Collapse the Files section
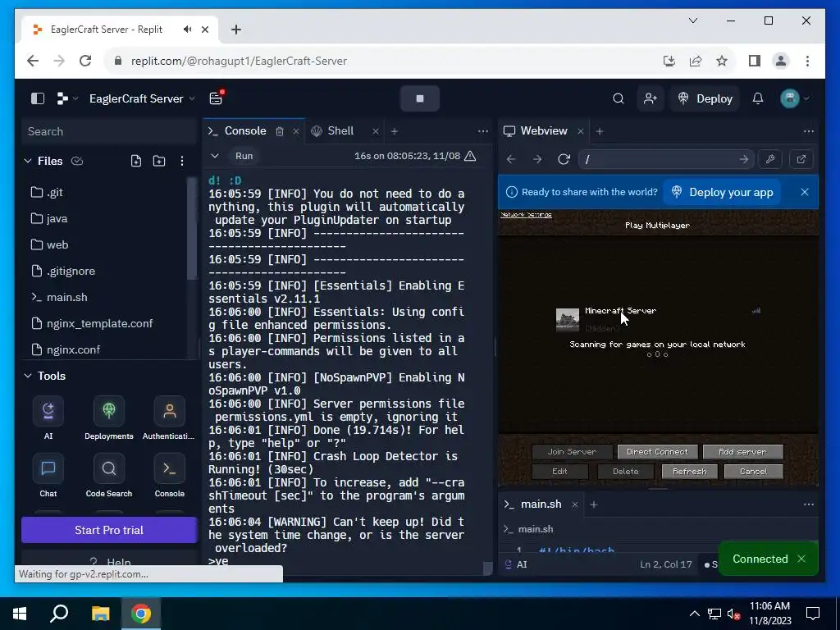Image resolution: width=840 pixels, height=630 pixels. point(28,161)
